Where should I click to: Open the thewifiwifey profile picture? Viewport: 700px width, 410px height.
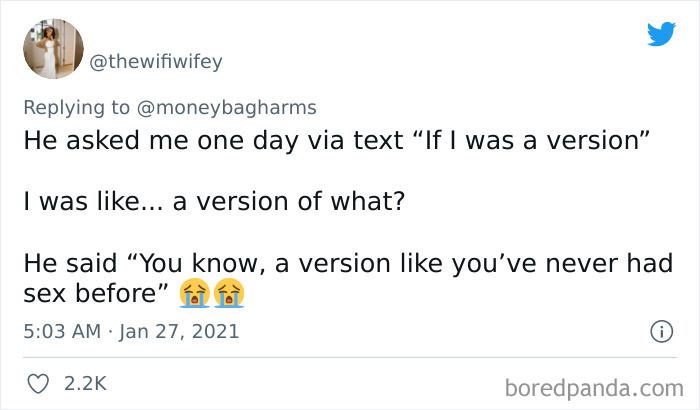click(x=53, y=48)
